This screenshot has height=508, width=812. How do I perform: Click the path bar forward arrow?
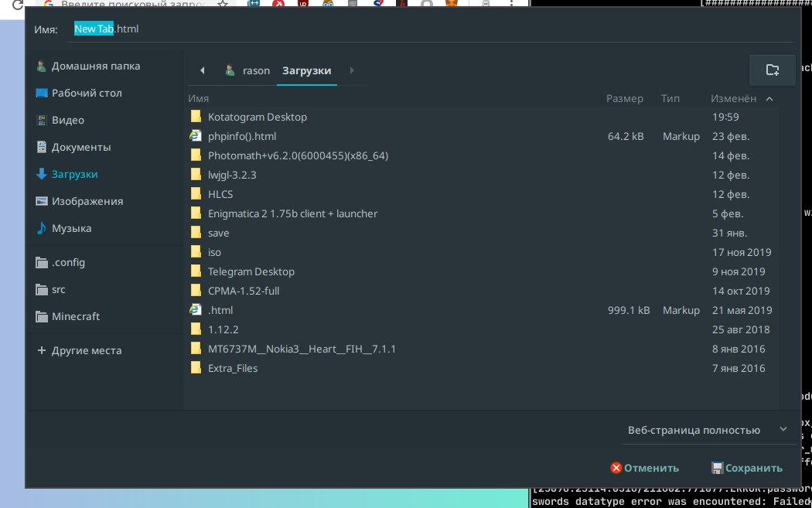coord(352,70)
